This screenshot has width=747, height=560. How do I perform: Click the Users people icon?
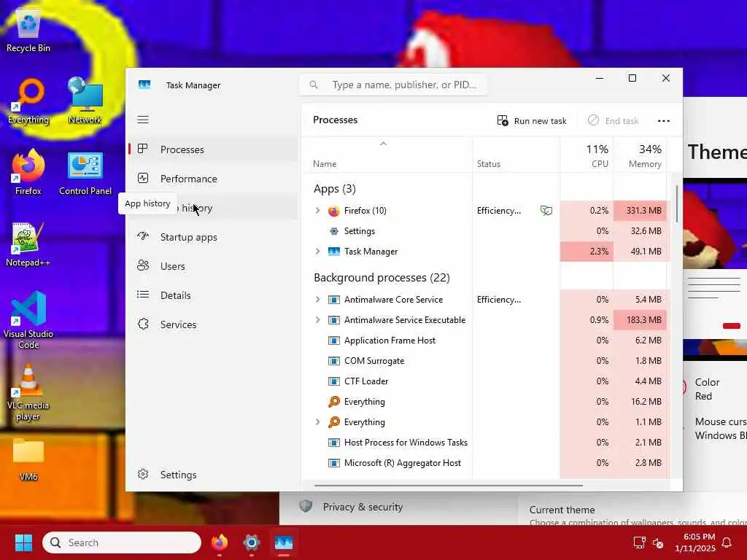click(x=143, y=265)
